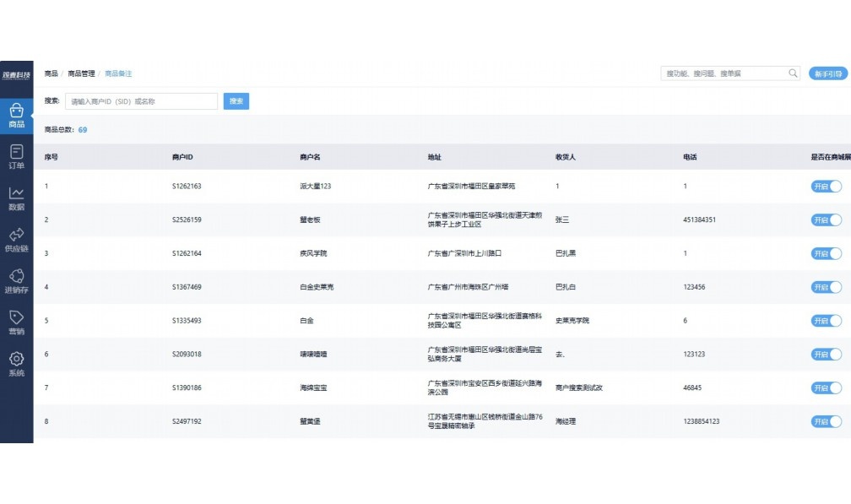851x504 pixels.
Task: Click the 搜索 search button
Action: (x=236, y=100)
